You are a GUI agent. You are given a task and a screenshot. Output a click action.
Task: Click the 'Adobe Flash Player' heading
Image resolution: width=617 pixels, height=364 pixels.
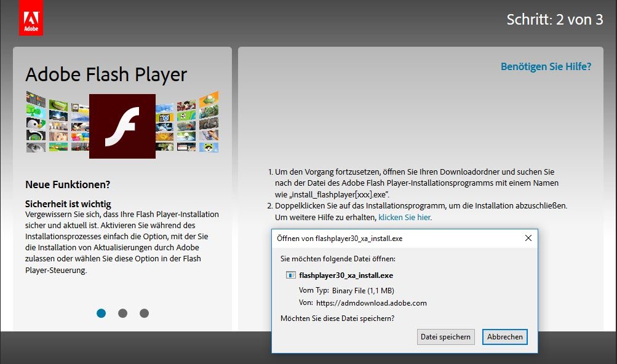click(x=106, y=74)
